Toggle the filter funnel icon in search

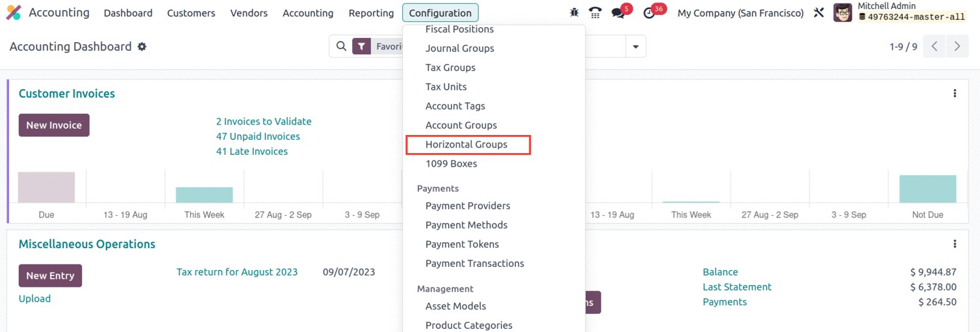pyautogui.click(x=361, y=46)
